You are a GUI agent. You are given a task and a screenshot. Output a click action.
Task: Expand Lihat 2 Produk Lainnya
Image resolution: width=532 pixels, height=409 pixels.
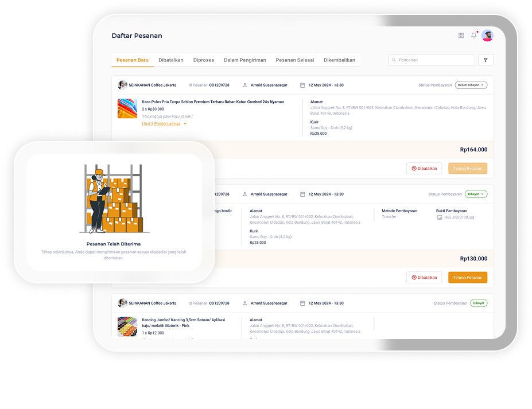point(164,123)
